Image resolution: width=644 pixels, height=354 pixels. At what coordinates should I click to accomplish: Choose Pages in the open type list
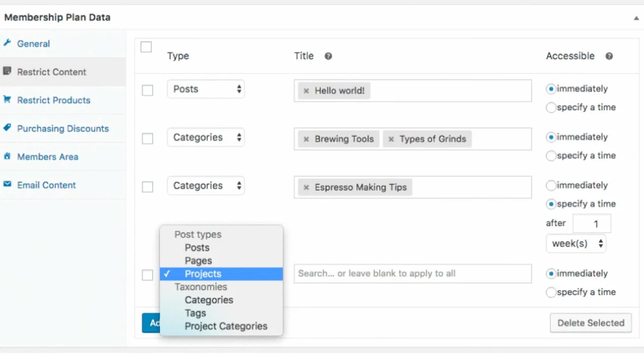pos(221,261)
